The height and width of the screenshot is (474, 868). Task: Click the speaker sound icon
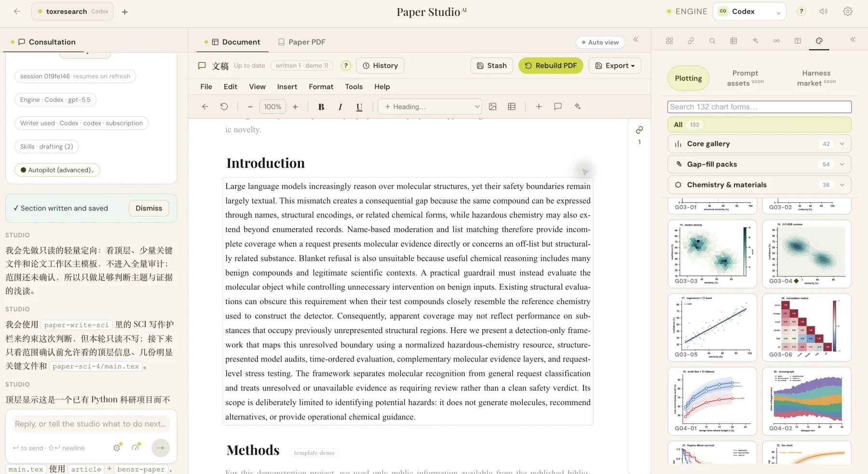coord(824,12)
